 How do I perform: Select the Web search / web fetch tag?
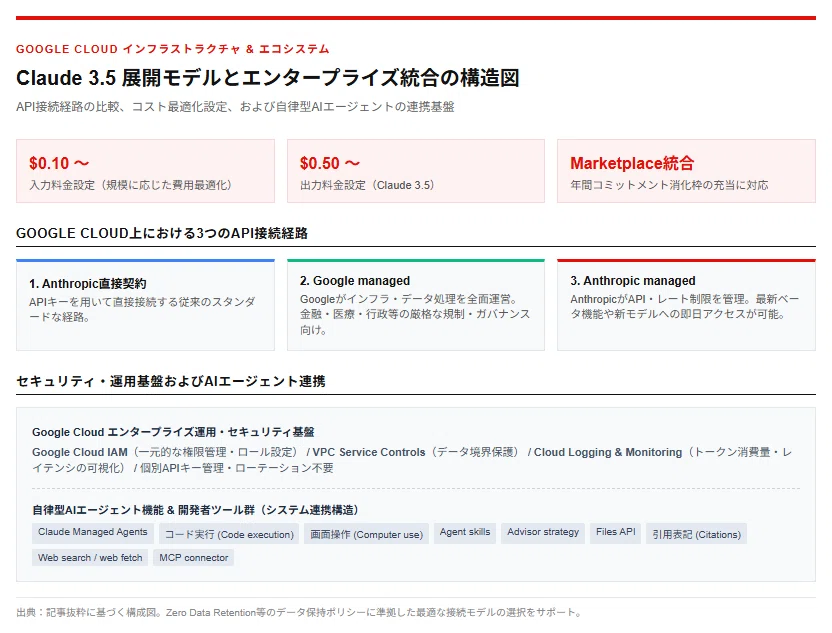point(90,558)
